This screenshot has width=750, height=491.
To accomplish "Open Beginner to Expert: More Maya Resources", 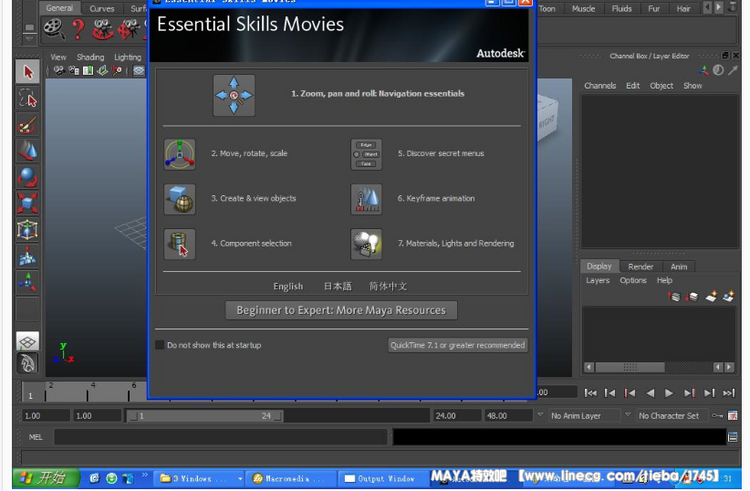I will point(341,310).
